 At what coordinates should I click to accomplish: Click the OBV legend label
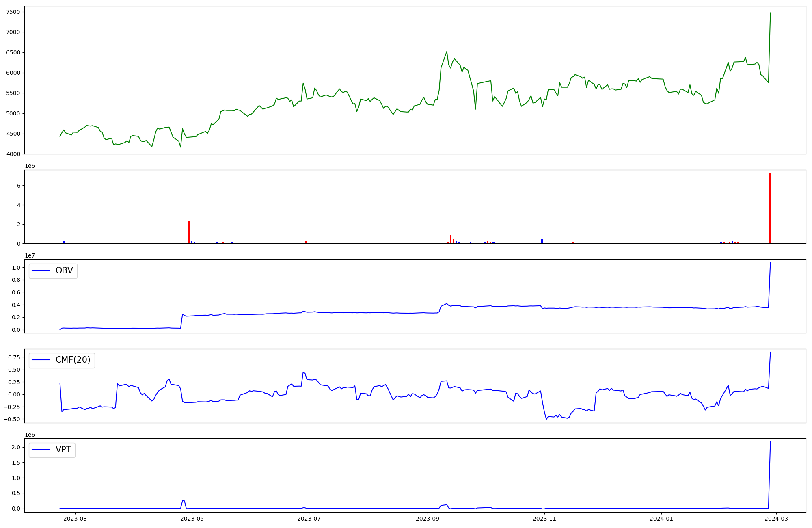[64, 270]
